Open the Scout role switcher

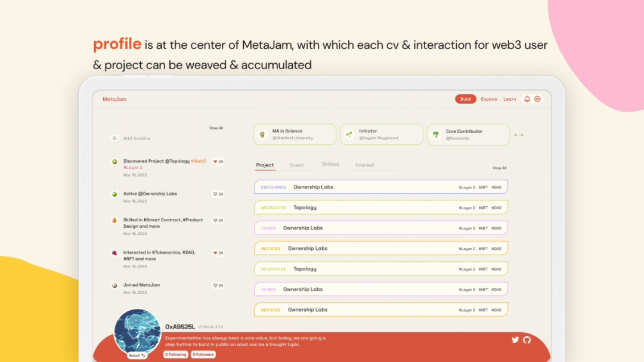coord(137,355)
